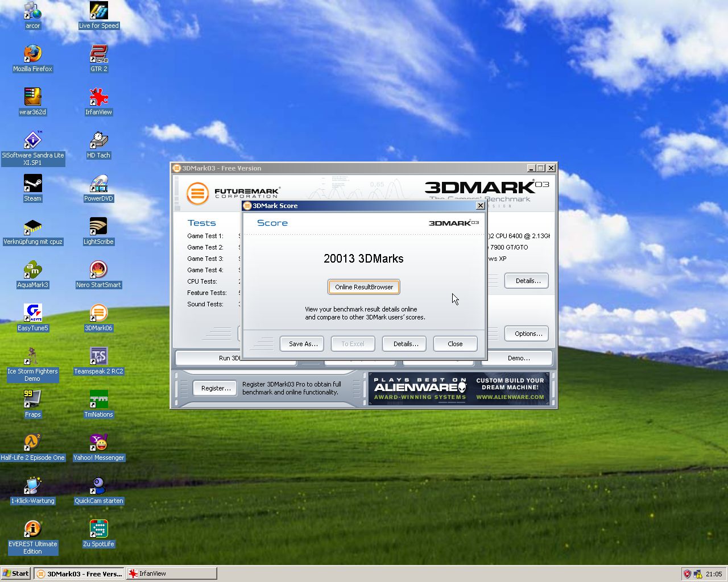Click the Online ResultBrowser button
The height and width of the screenshot is (582, 728).
click(364, 287)
